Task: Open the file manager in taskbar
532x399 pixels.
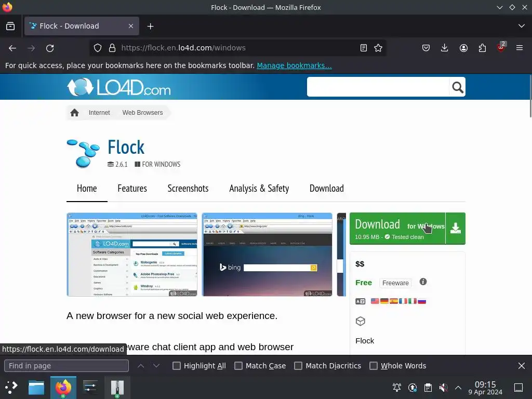Action: [x=36, y=387]
